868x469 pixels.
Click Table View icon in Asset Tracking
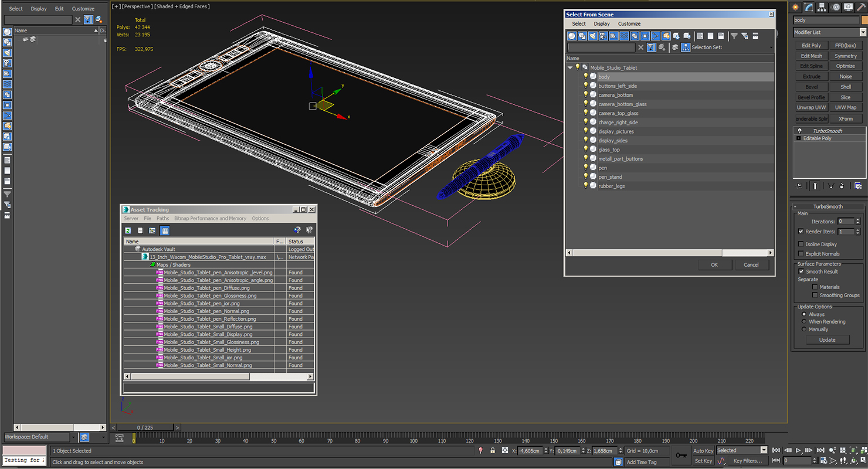click(x=165, y=230)
